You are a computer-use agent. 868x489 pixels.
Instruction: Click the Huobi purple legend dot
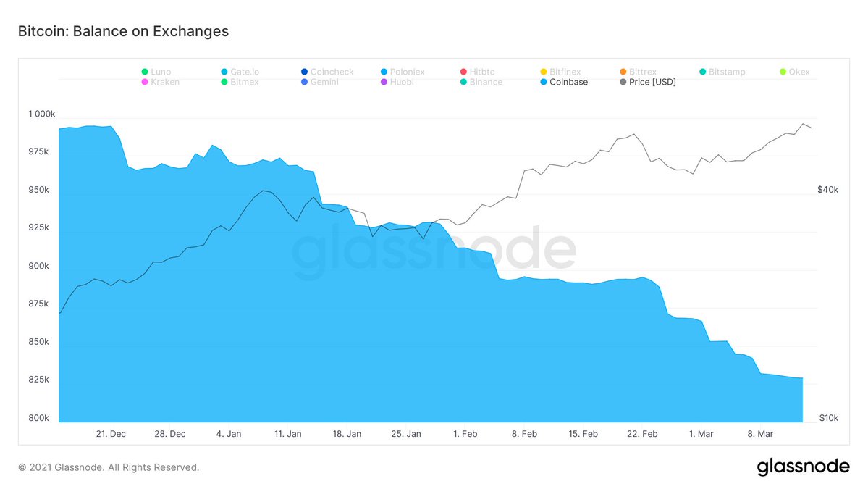click(x=384, y=82)
